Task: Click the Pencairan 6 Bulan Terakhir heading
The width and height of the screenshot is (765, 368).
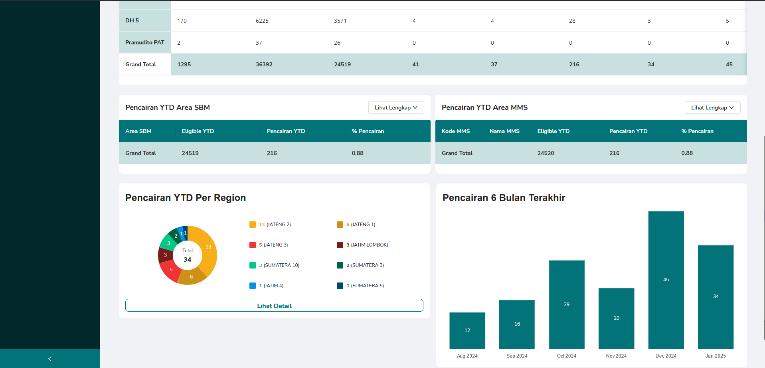Action: pos(504,198)
